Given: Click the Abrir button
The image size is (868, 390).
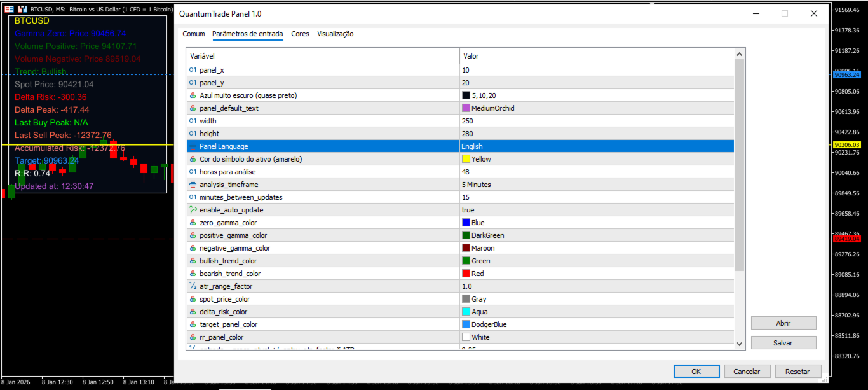Looking at the screenshot, I should click(x=783, y=323).
